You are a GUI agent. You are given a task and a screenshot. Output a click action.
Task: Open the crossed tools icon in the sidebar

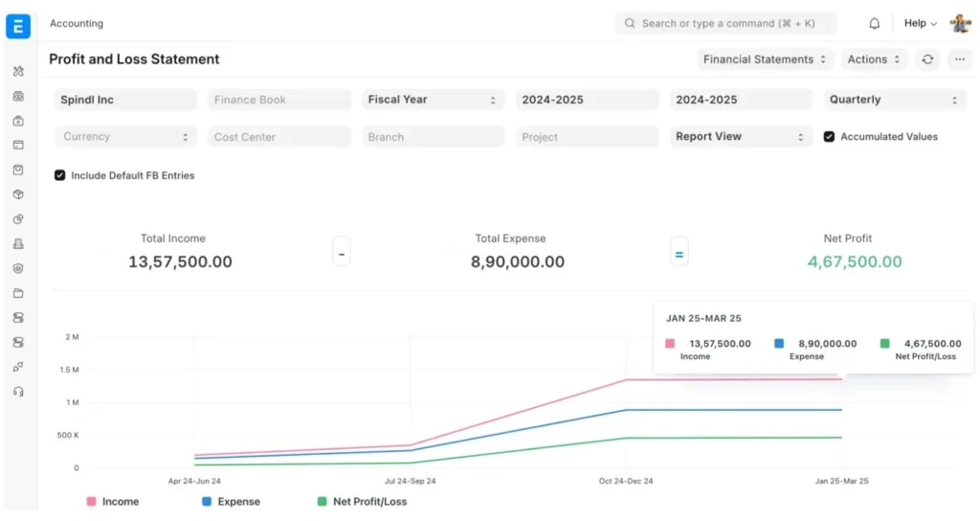(x=18, y=72)
